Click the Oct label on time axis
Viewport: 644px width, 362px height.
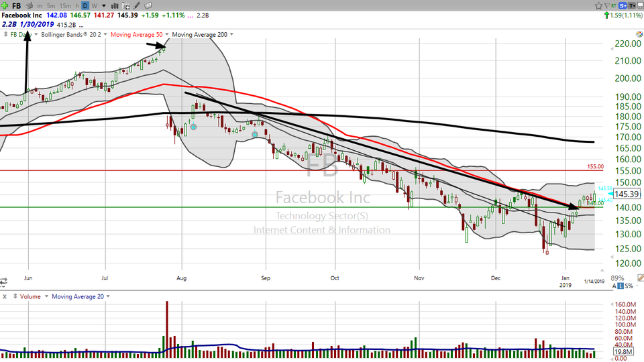point(335,278)
